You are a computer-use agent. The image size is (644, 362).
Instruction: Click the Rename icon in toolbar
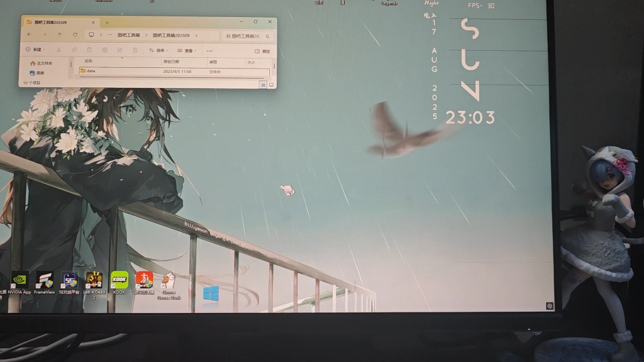point(105,50)
